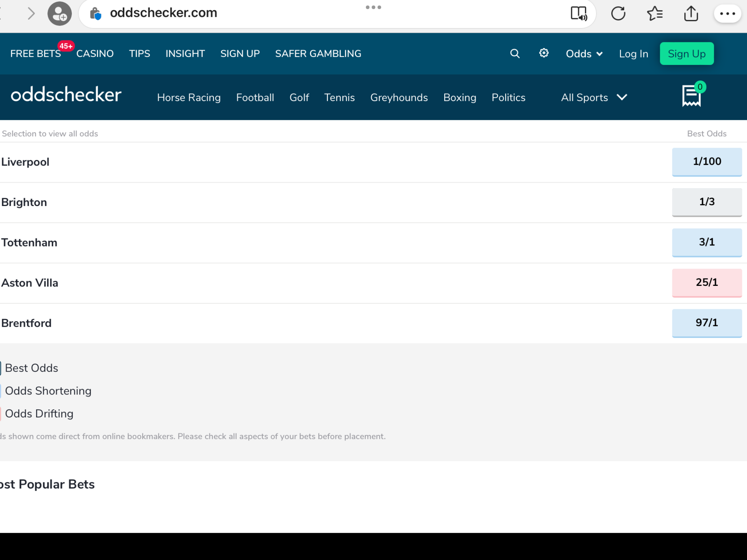
Task: Open the browser profile avatar icon
Action: click(x=59, y=13)
